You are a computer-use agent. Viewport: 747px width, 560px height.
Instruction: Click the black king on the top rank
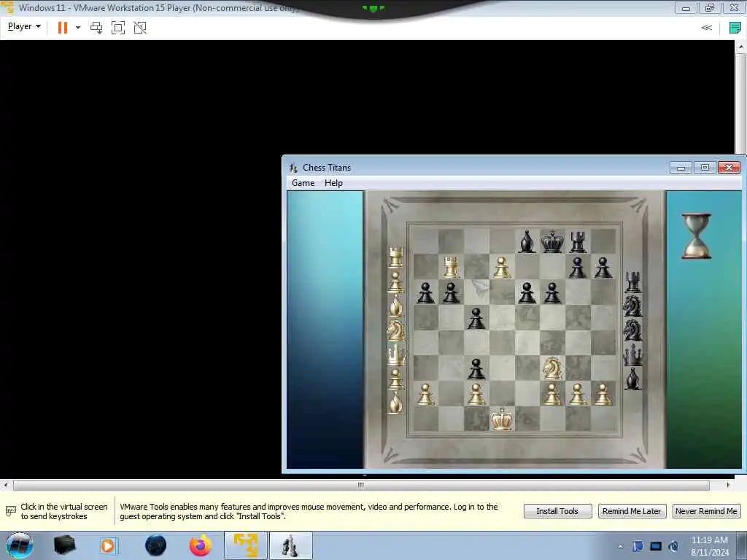[553, 241]
